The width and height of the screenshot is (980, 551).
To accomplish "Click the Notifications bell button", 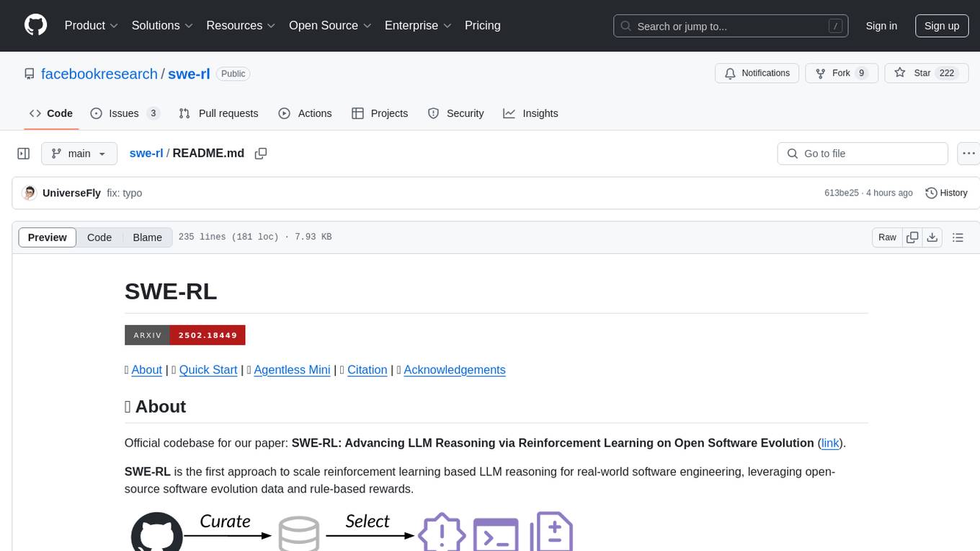I will 757,73.
